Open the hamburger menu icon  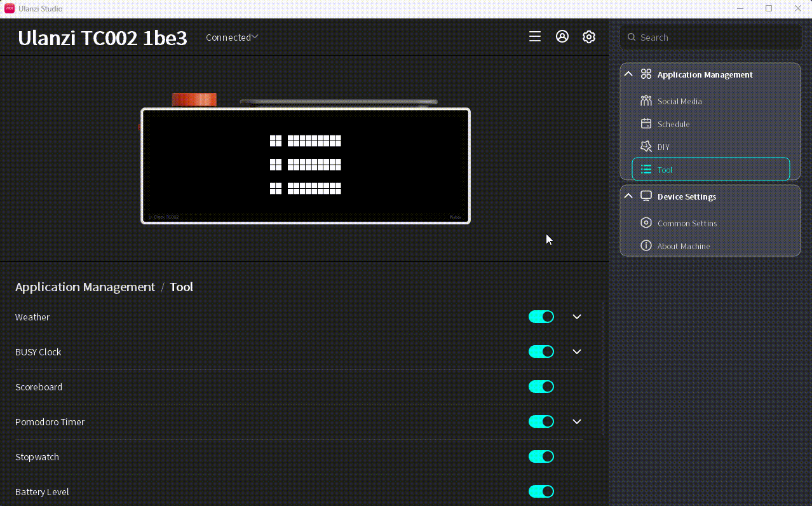coord(535,37)
